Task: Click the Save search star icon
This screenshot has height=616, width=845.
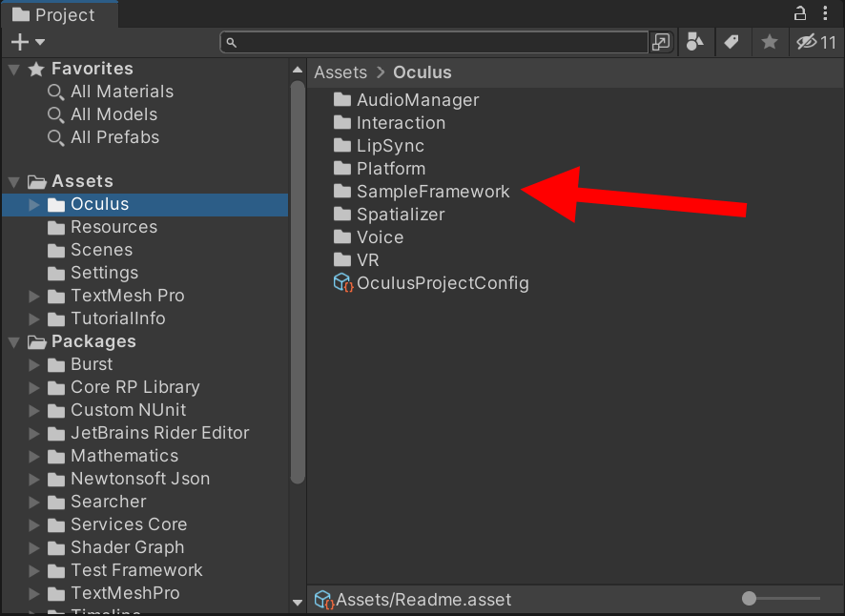Action: point(770,42)
